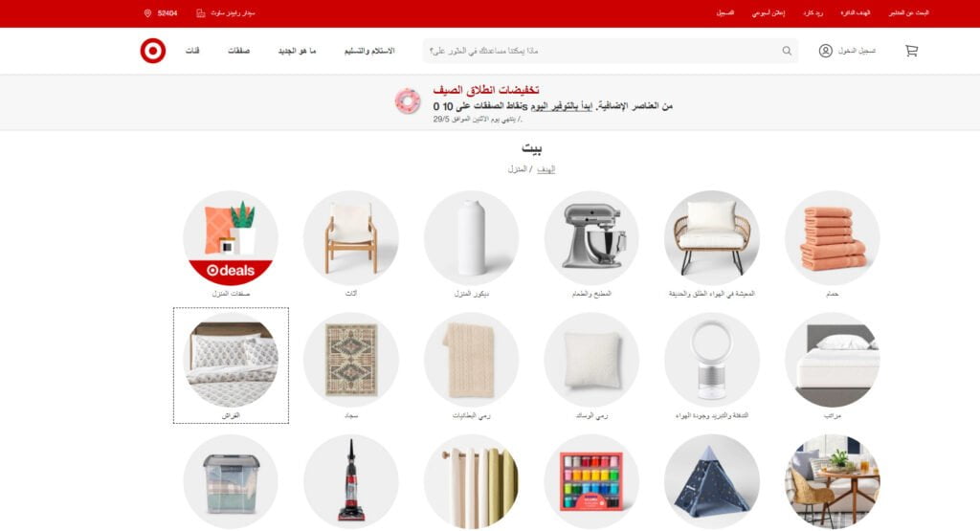Viewport: 980px width, 531px height.
Task: Click the account profile sign-in icon
Action: tap(826, 51)
